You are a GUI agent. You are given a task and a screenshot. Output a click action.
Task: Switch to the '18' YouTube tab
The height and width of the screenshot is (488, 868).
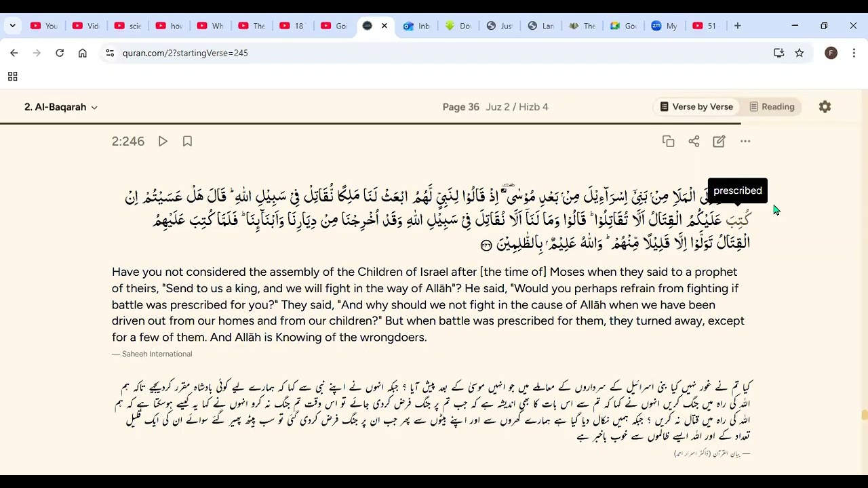[292, 26]
